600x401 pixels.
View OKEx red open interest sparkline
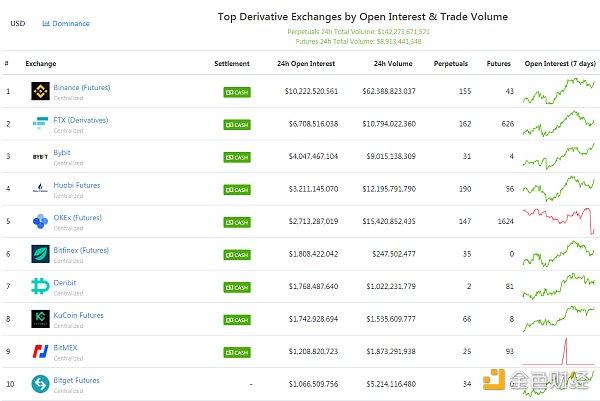click(x=560, y=221)
